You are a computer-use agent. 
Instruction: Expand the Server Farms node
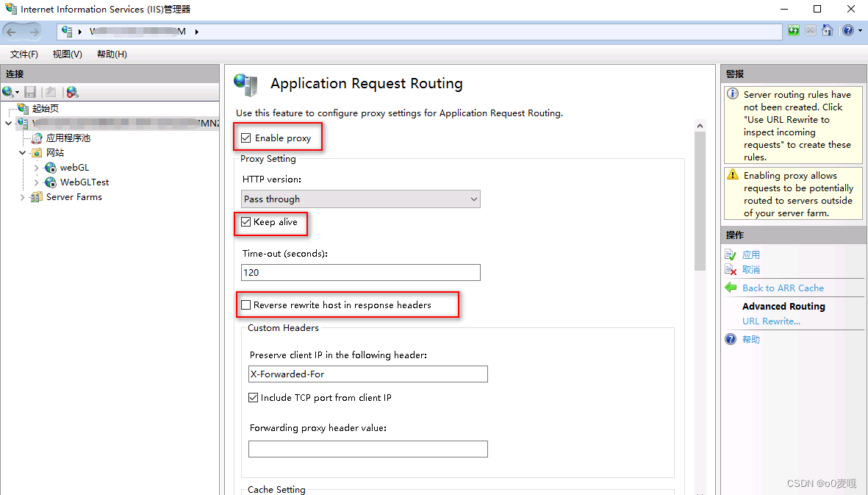[x=22, y=197]
